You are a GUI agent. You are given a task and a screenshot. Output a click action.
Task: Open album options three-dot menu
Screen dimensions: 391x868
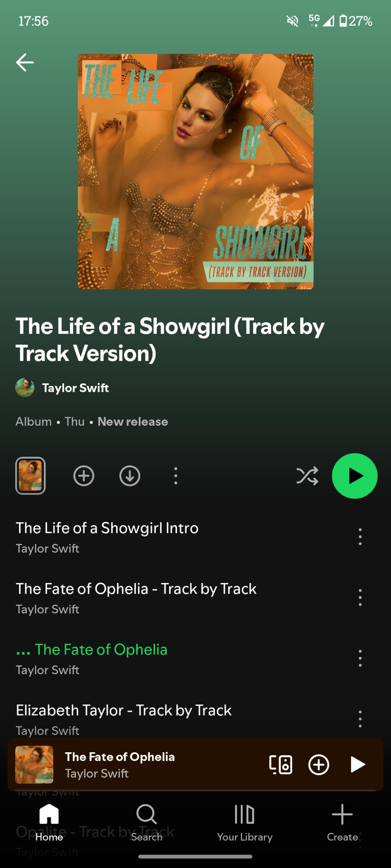point(176,476)
